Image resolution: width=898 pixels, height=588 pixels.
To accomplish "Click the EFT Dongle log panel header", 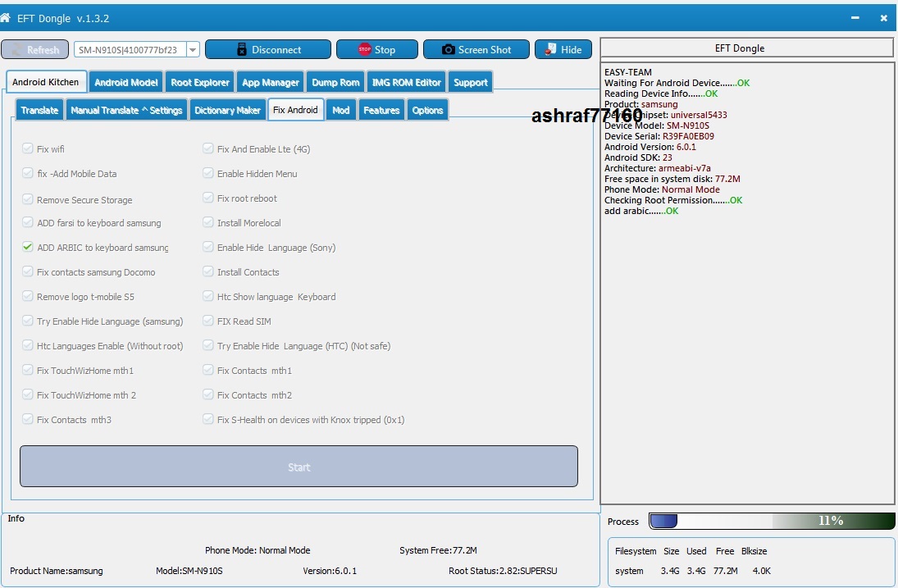I will pos(747,48).
